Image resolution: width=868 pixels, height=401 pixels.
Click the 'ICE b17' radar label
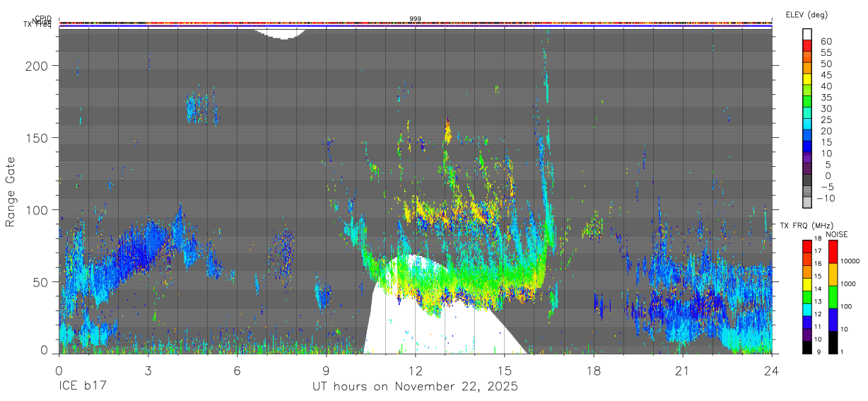(81, 387)
